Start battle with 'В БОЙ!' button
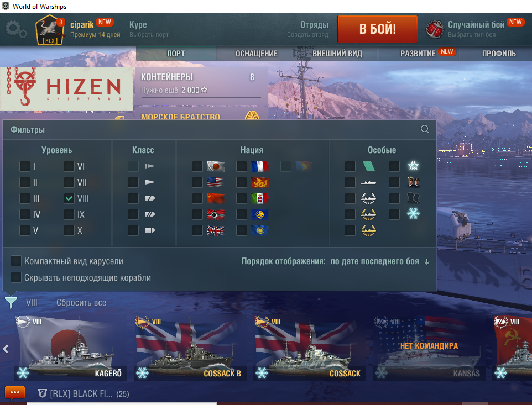 pyautogui.click(x=378, y=29)
